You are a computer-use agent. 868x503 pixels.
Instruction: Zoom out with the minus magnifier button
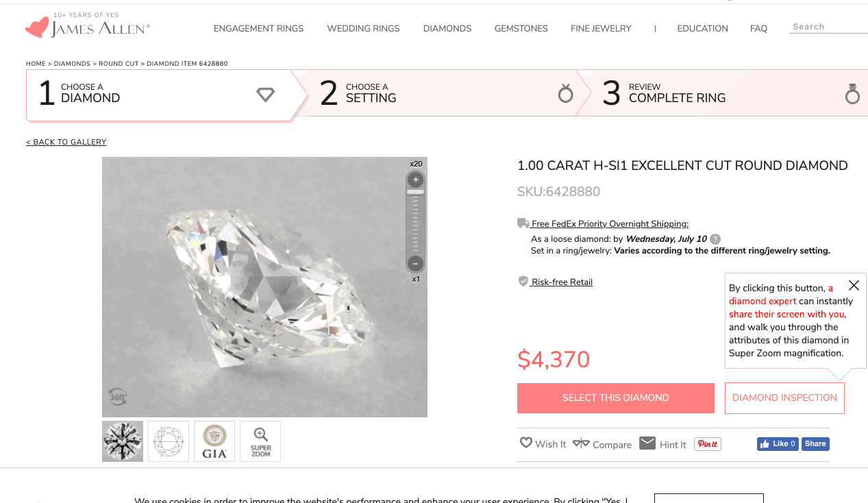(414, 263)
